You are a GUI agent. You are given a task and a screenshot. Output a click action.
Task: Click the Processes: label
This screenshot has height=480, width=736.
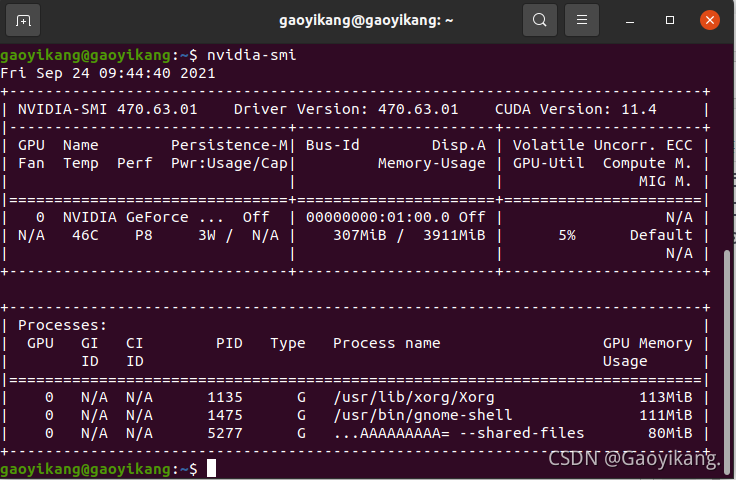tap(62, 325)
